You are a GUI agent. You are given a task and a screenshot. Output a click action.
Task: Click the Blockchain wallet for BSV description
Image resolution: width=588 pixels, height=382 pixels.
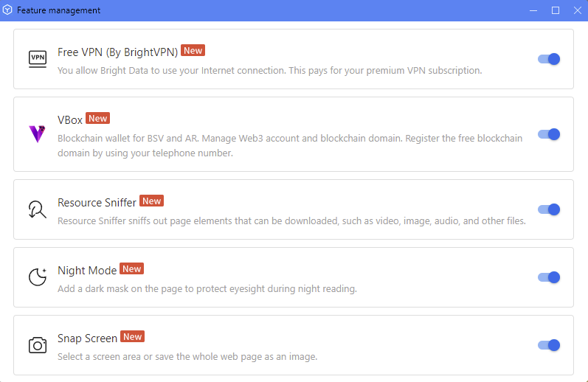click(290, 145)
